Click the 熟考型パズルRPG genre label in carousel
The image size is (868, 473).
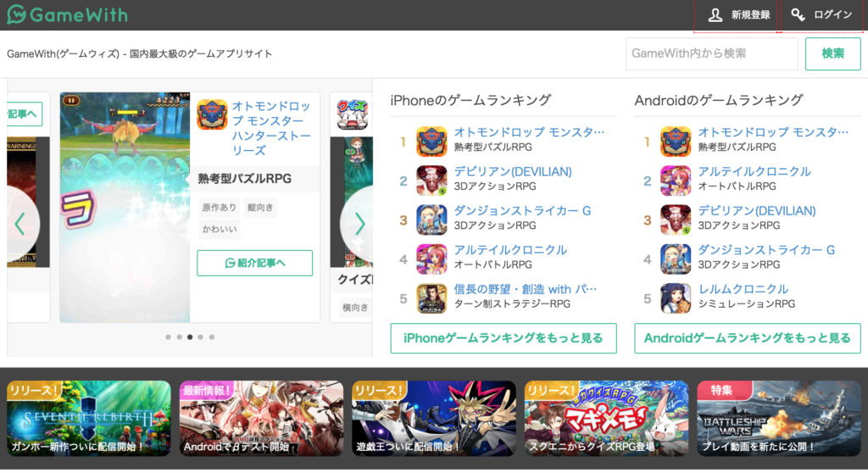pyautogui.click(x=245, y=179)
